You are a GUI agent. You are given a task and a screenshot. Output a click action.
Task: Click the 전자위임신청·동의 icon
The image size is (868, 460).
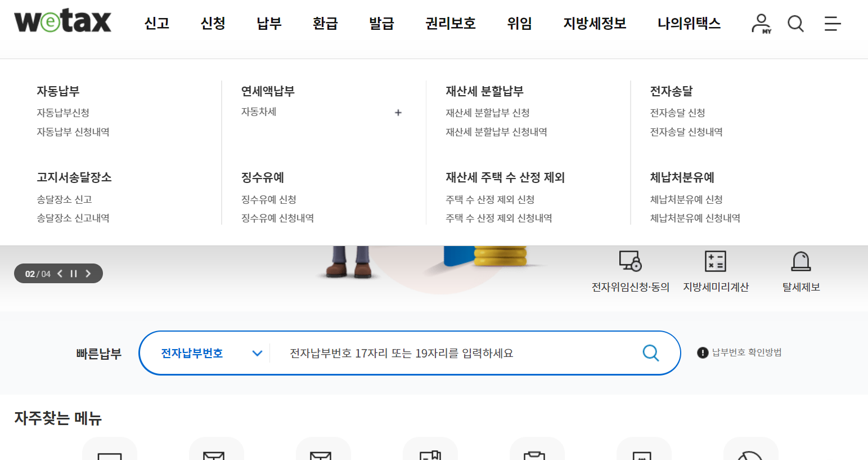(x=630, y=261)
